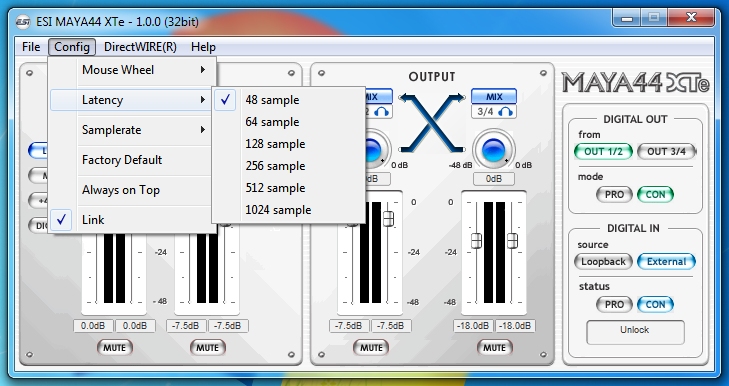The height and width of the screenshot is (386, 729).
Task: Click the ESI logo icon in title bar
Action: point(23,22)
